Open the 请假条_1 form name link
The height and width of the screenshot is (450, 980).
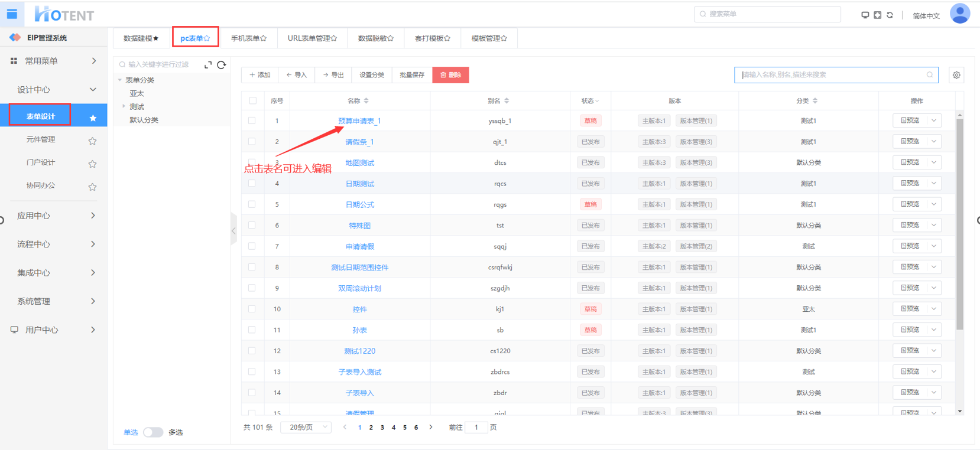359,142
